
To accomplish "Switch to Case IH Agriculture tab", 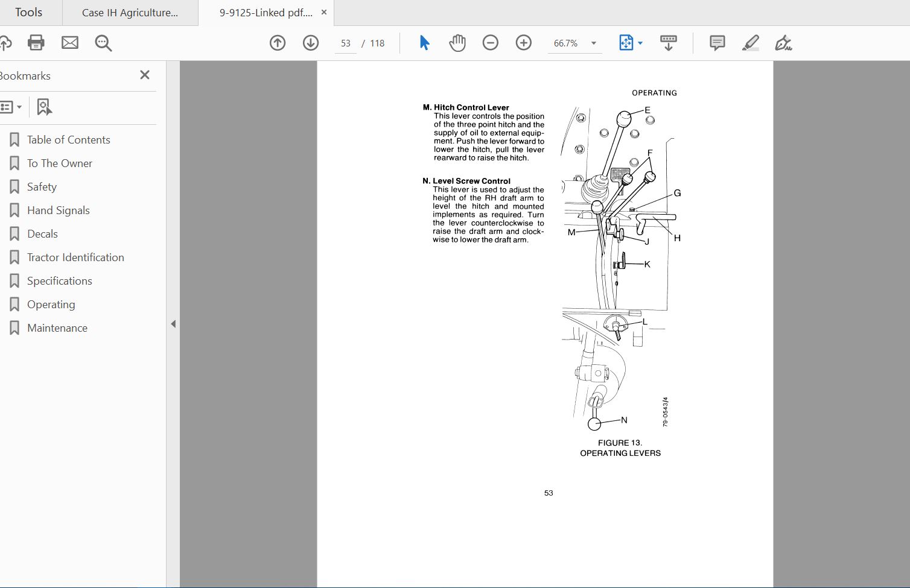I will click(130, 13).
